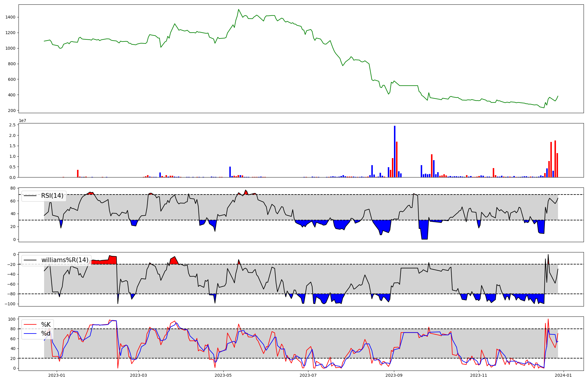Select the red %K legend line
The image size is (588, 382).
point(30,325)
